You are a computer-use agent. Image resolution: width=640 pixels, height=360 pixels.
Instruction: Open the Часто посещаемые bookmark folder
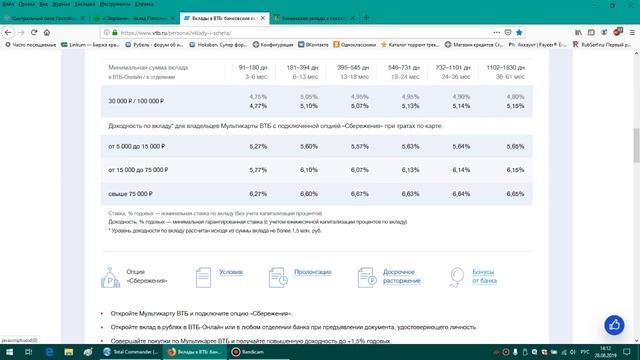(31, 44)
